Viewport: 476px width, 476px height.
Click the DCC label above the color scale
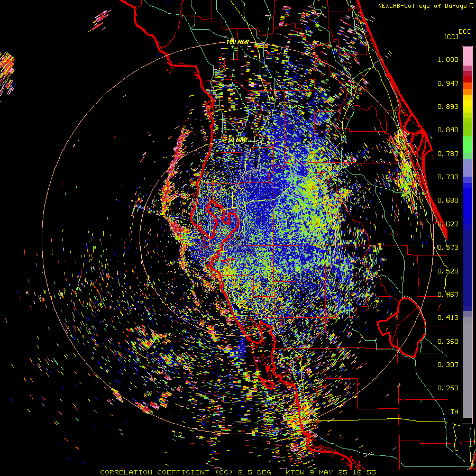point(464,32)
